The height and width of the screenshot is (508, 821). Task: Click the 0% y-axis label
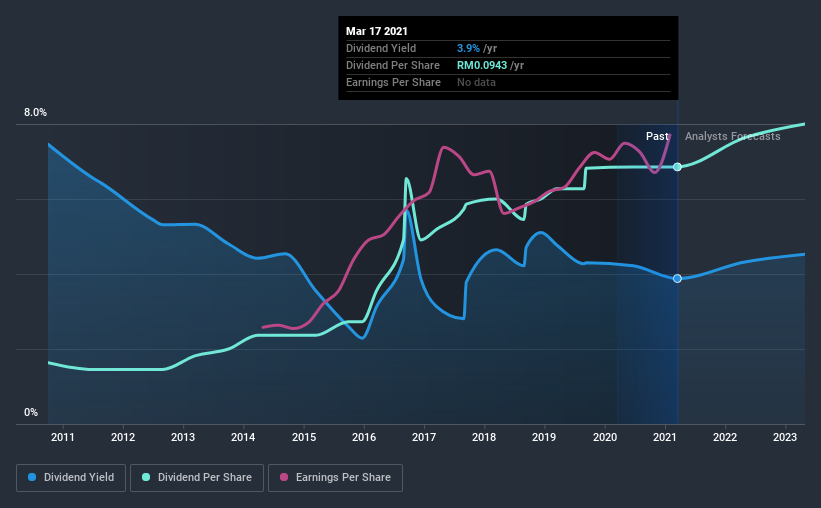(x=31, y=413)
